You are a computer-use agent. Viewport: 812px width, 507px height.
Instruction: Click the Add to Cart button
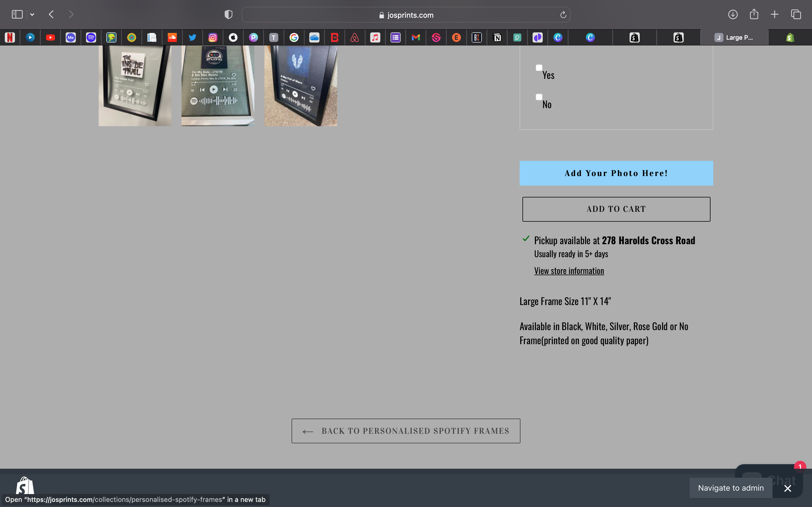coord(616,209)
